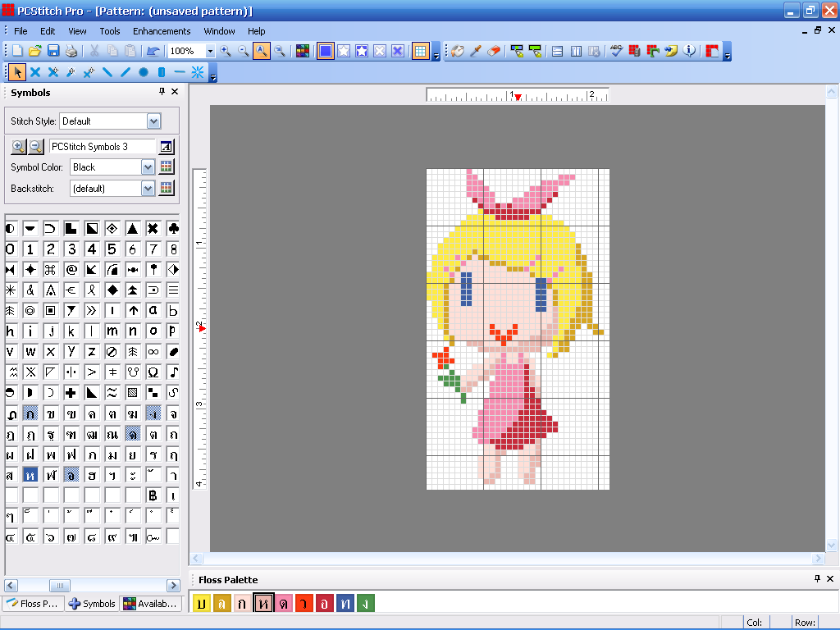Click the save floppy disk icon
840x630 pixels.
click(53, 51)
